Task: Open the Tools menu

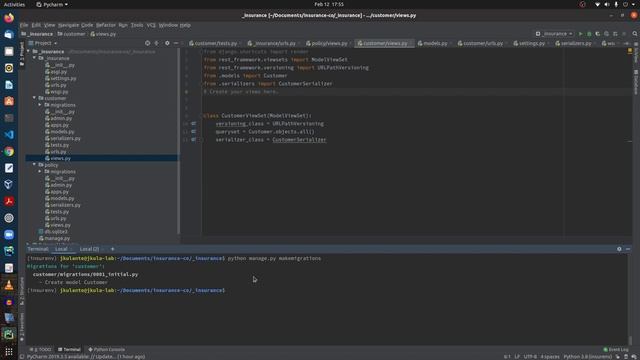Action: [x=137, y=25]
